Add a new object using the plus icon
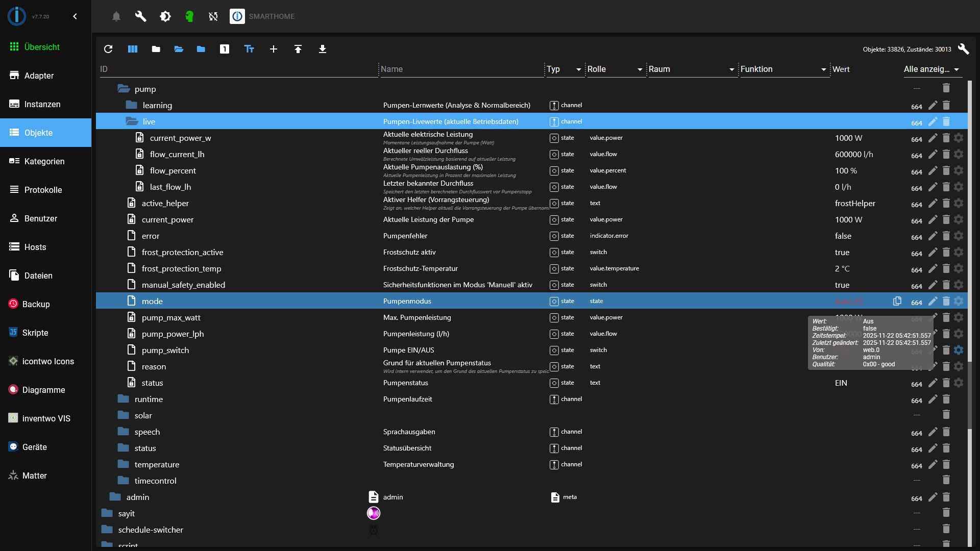Image resolution: width=980 pixels, height=551 pixels. pos(274,49)
